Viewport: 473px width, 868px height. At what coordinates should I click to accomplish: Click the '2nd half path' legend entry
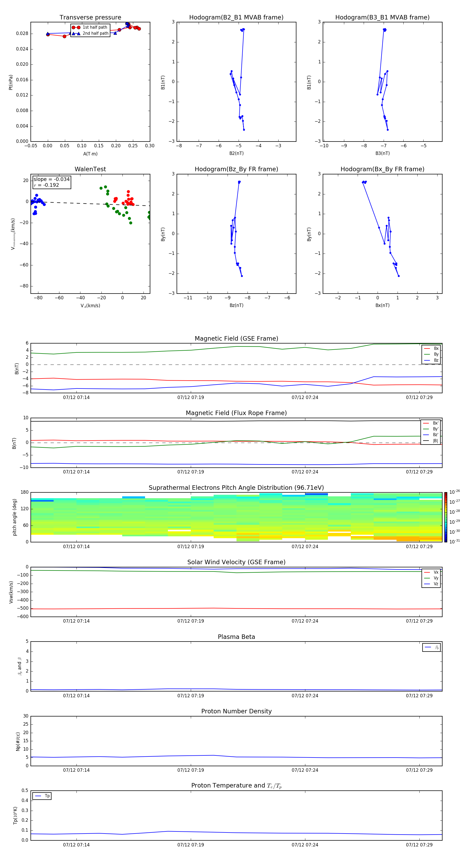tap(90, 33)
